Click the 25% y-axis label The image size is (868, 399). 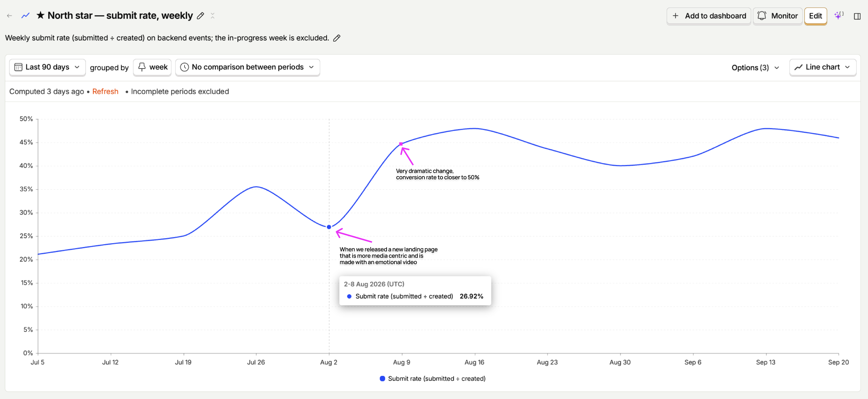click(x=26, y=236)
